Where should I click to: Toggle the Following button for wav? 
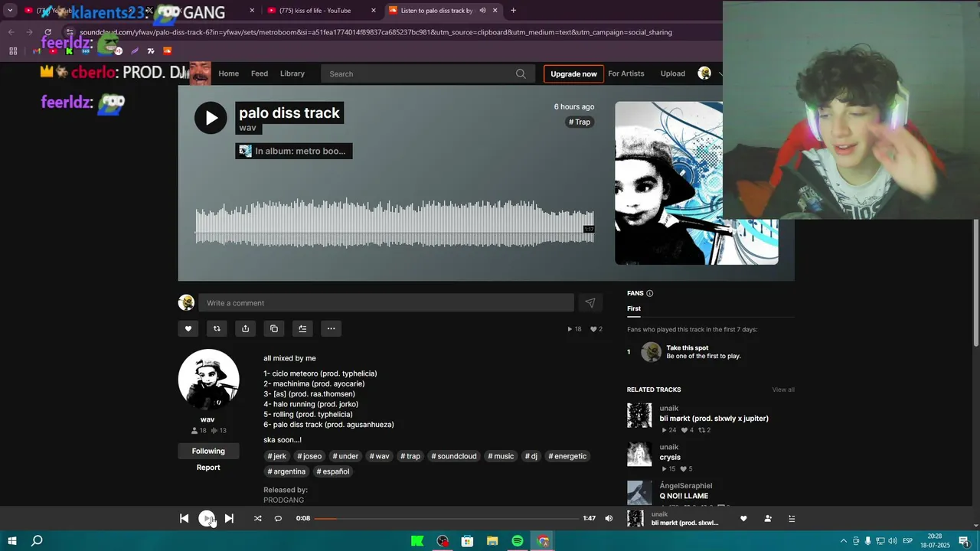click(x=208, y=451)
